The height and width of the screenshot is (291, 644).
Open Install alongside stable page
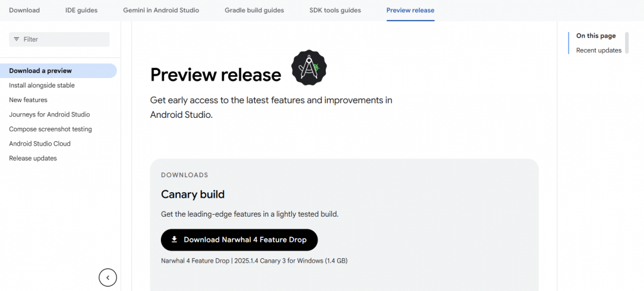[x=42, y=85]
